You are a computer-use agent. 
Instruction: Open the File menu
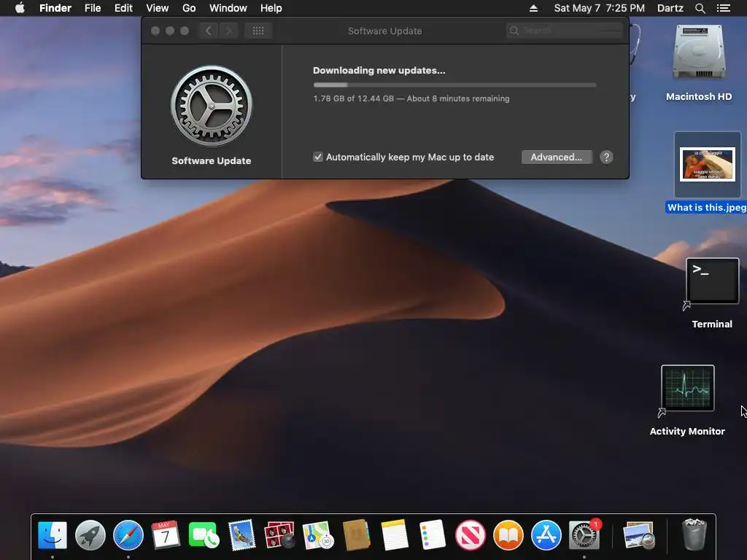coord(93,8)
